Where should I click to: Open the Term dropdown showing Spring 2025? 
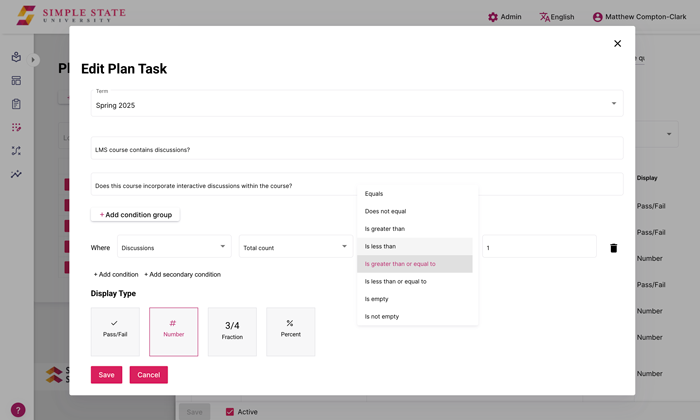click(357, 104)
